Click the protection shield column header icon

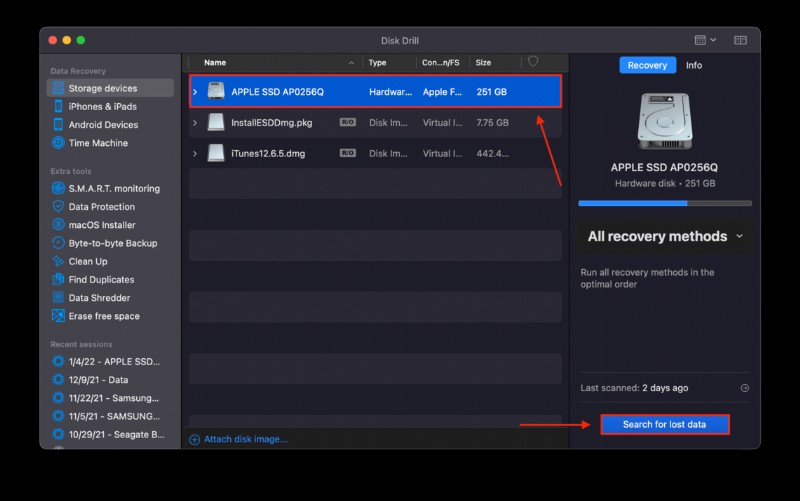[533, 62]
